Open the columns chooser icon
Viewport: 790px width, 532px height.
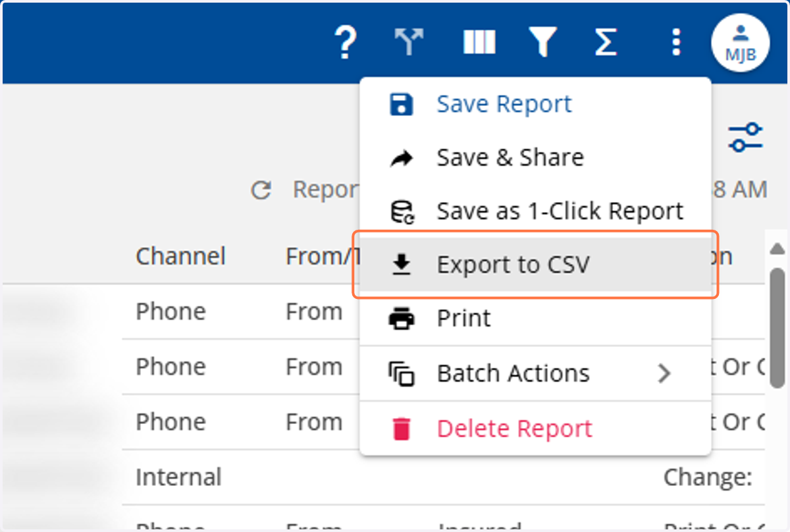pos(479,42)
